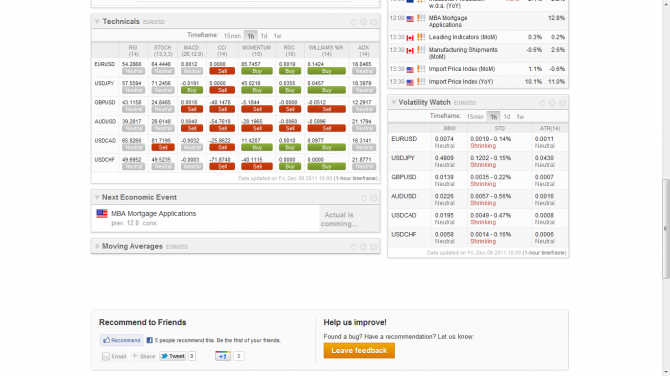The height and width of the screenshot is (376, 670).
Task: Select 1h timeframe in Technicals
Action: (251, 36)
